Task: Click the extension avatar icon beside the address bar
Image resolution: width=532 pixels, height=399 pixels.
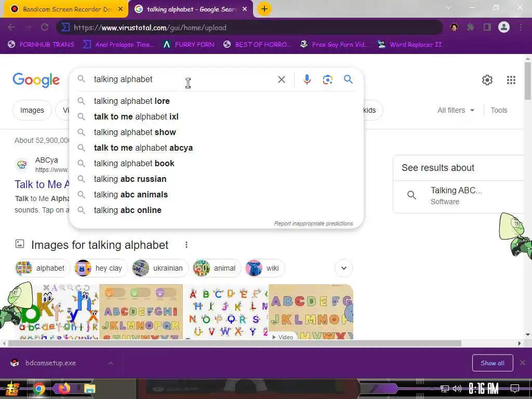Action: tap(454, 27)
